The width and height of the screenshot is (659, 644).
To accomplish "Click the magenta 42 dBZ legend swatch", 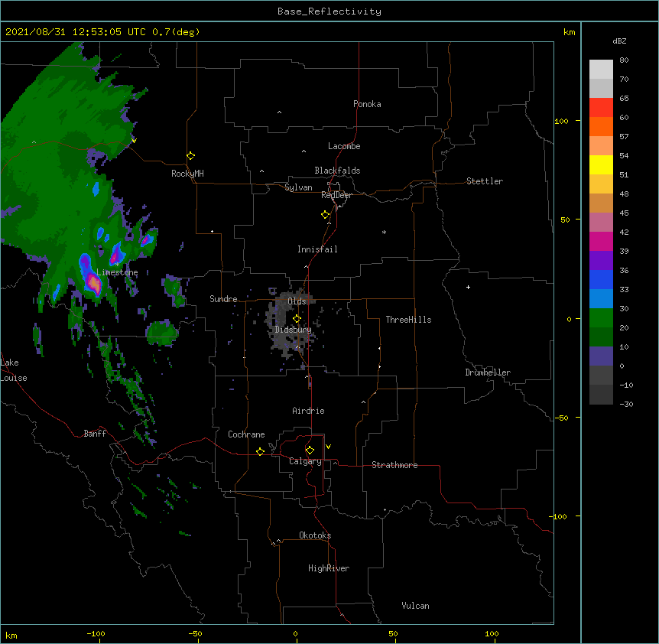I will click(x=601, y=241).
